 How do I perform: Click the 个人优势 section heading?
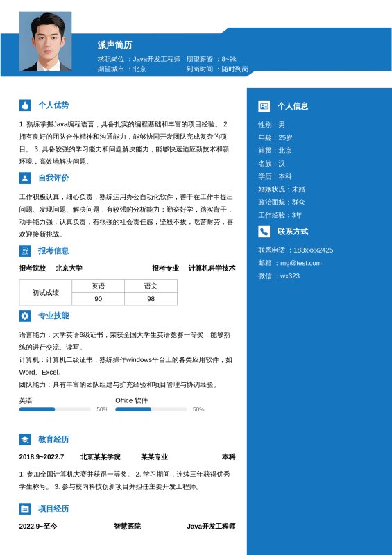click(53, 105)
